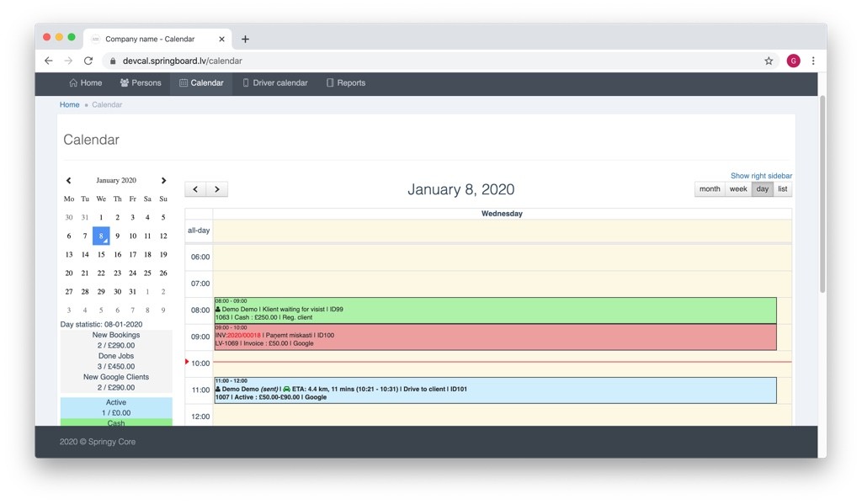Go to the next day with right chevron
The width and height of the screenshot is (862, 504).
click(x=217, y=189)
